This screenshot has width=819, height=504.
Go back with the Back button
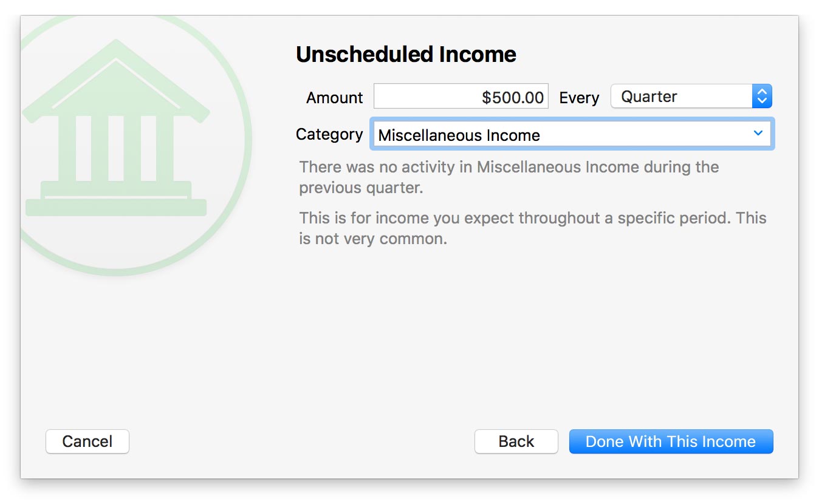[x=516, y=441]
